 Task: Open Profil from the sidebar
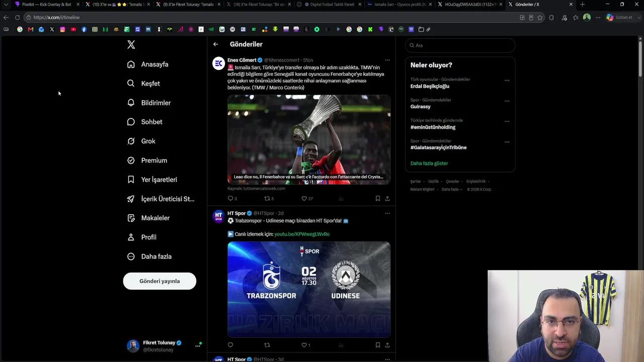(142, 237)
